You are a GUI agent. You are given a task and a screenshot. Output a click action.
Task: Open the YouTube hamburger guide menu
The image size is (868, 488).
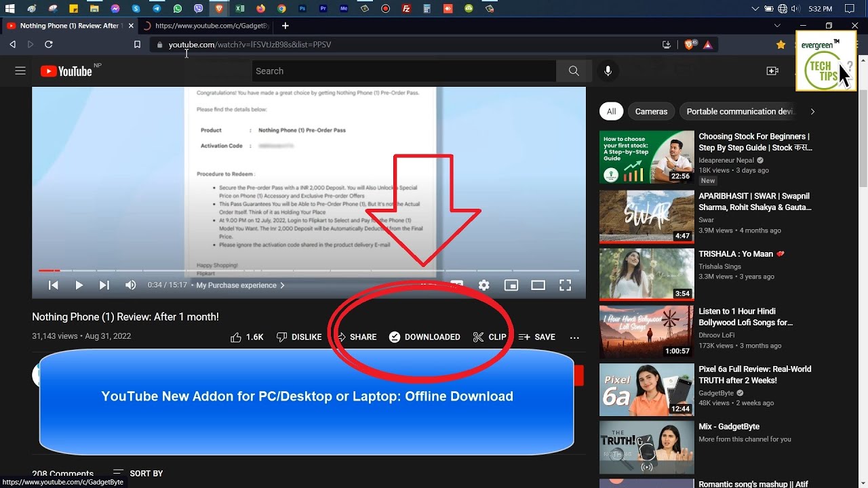click(x=20, y=70)
